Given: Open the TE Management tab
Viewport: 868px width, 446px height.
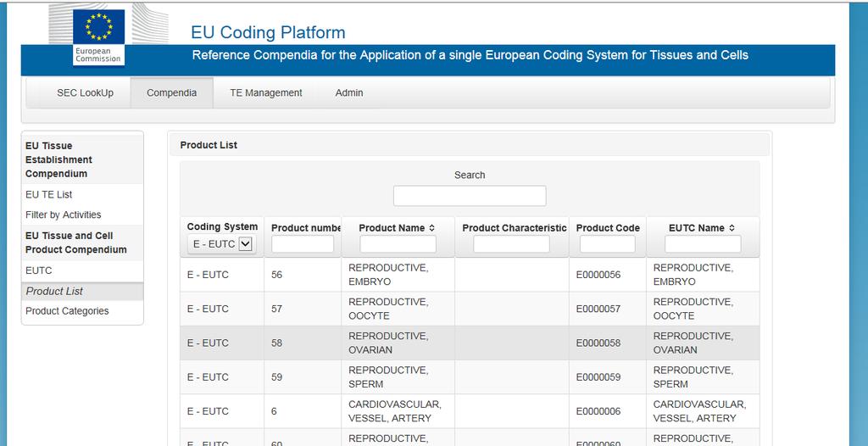Looking at the screenshot, I should pyautogui.click(x=266, y=93).
